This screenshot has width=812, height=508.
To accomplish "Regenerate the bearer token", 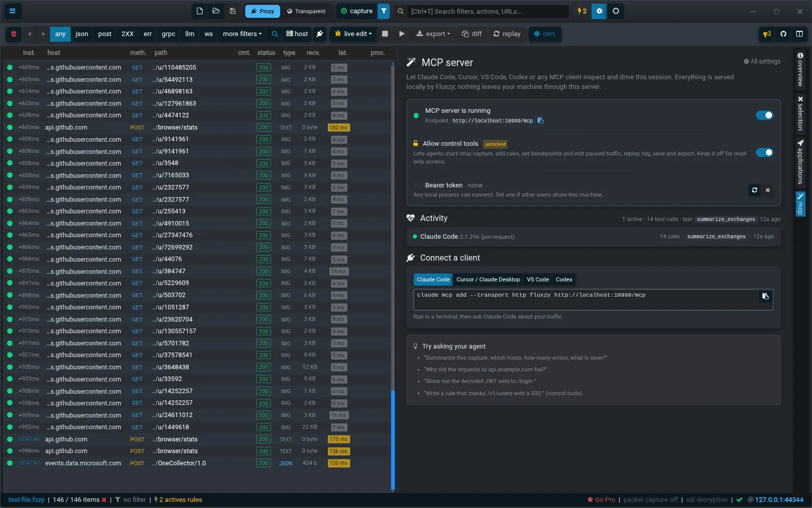I will click(x=755, y=190).
